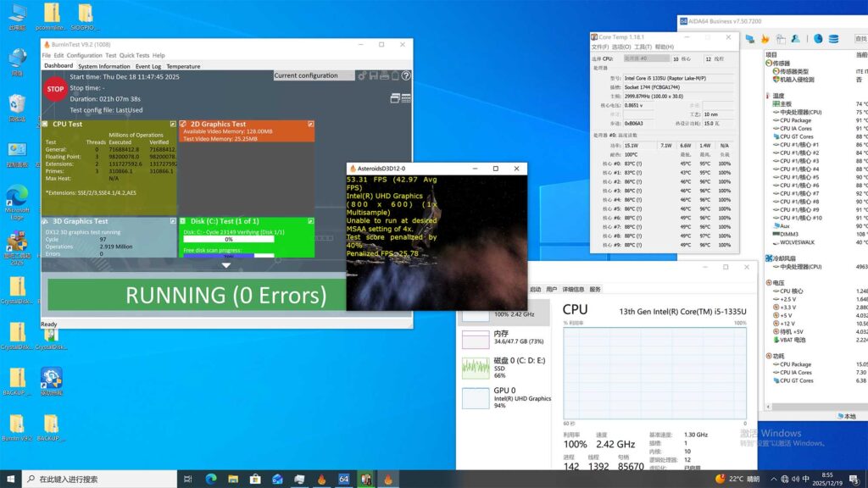Switch to the Event Log tab

point(147,66)
